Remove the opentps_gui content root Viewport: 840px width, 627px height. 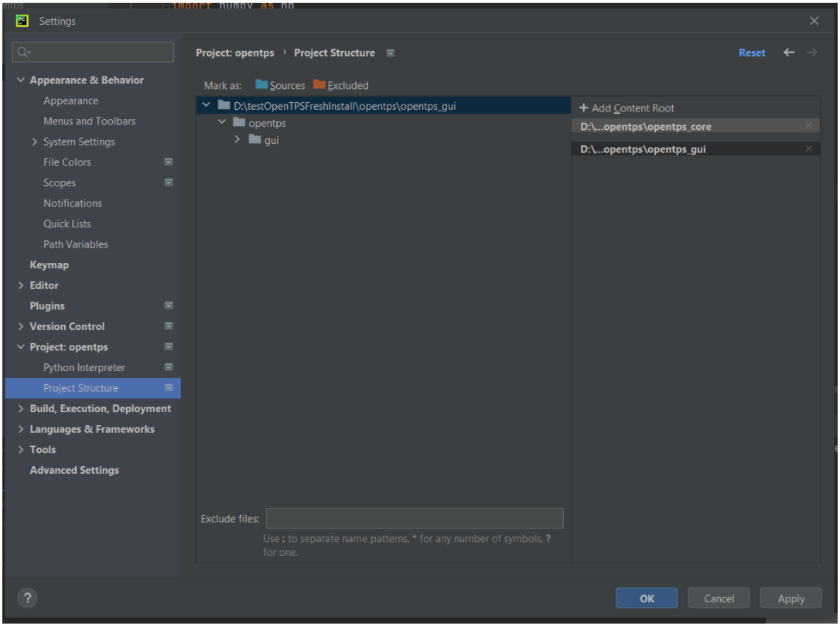coord(808,149)
